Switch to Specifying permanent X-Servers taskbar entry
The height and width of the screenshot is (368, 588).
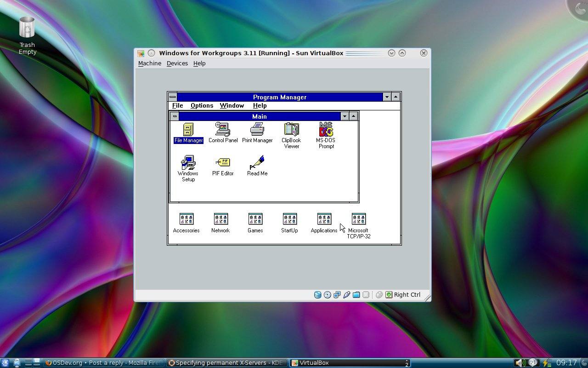[x=226, y=363]
